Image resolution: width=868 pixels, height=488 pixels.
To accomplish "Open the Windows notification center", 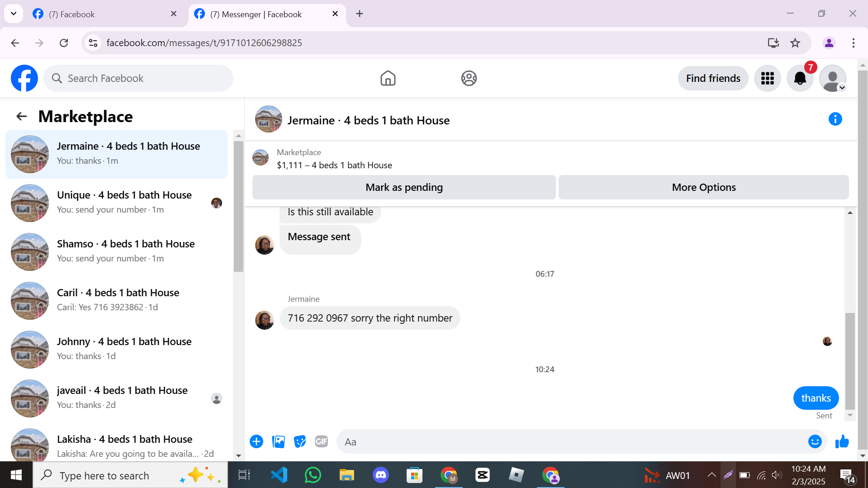I will click(847, 476).
